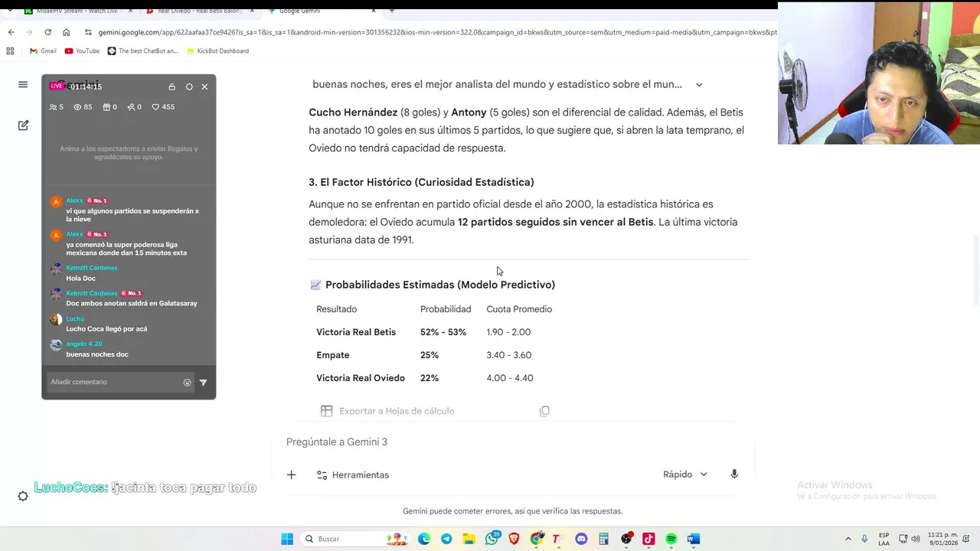This screenshot has width=980, height=551.
Task: Go back in browser history
Action: pyautogui.click(x=11, y=32)
